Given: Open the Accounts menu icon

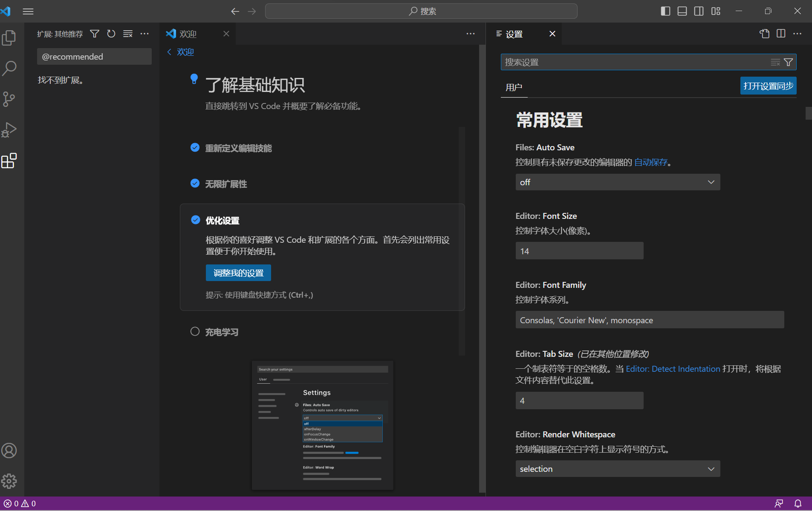Looking at the screenshot, I should click(9, 451).
